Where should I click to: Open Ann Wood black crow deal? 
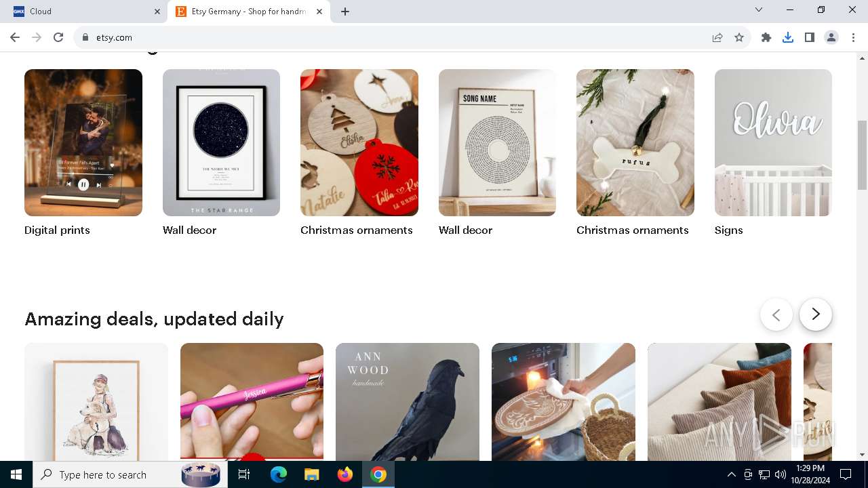pos(408,401)
